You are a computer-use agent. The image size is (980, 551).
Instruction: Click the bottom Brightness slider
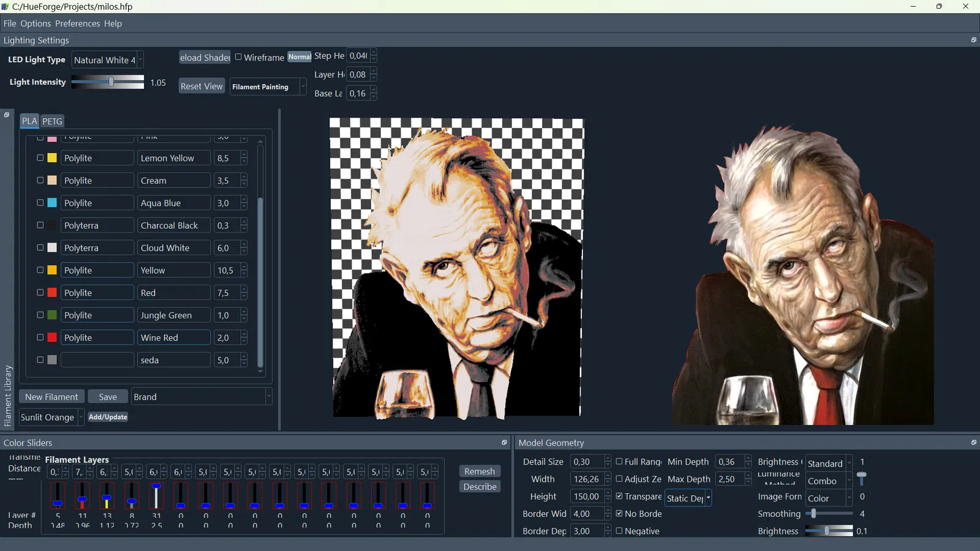pyautogui.click(x=829, y=531)
